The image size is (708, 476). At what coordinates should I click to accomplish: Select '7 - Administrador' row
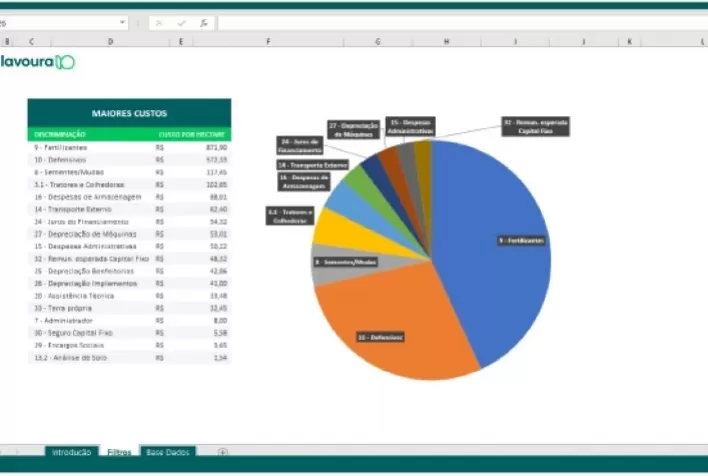coord(129,320)
